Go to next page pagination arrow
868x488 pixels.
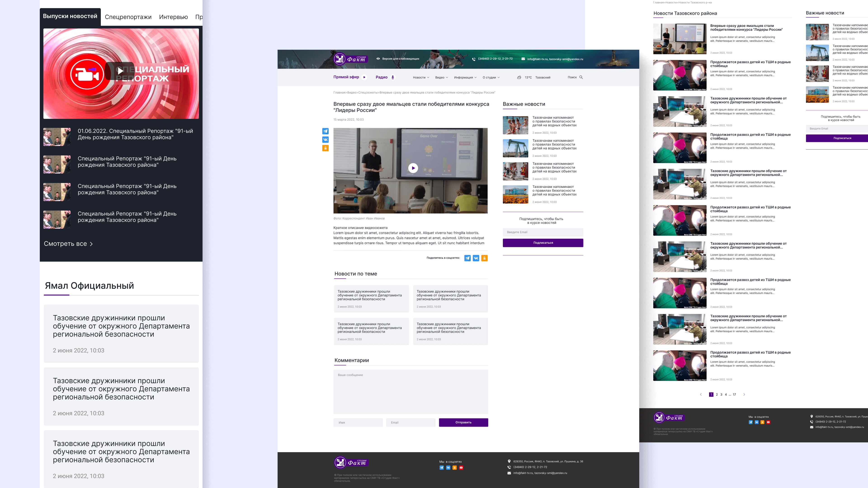click(x=744, y=394)
